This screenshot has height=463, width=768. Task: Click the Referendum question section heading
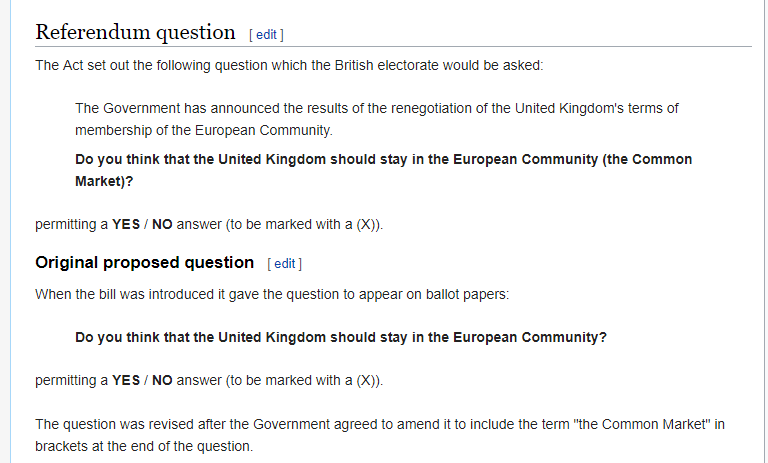[x=135, y=32]
